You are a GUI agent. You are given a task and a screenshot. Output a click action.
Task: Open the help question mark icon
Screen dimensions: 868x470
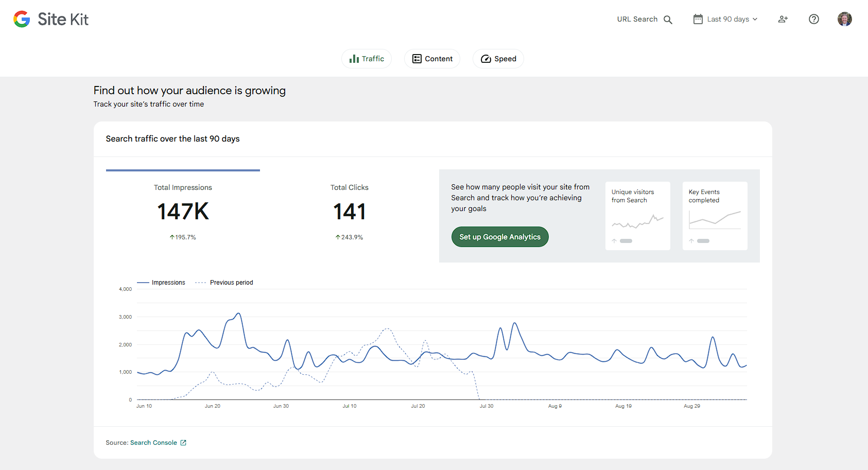click(813, 19)
